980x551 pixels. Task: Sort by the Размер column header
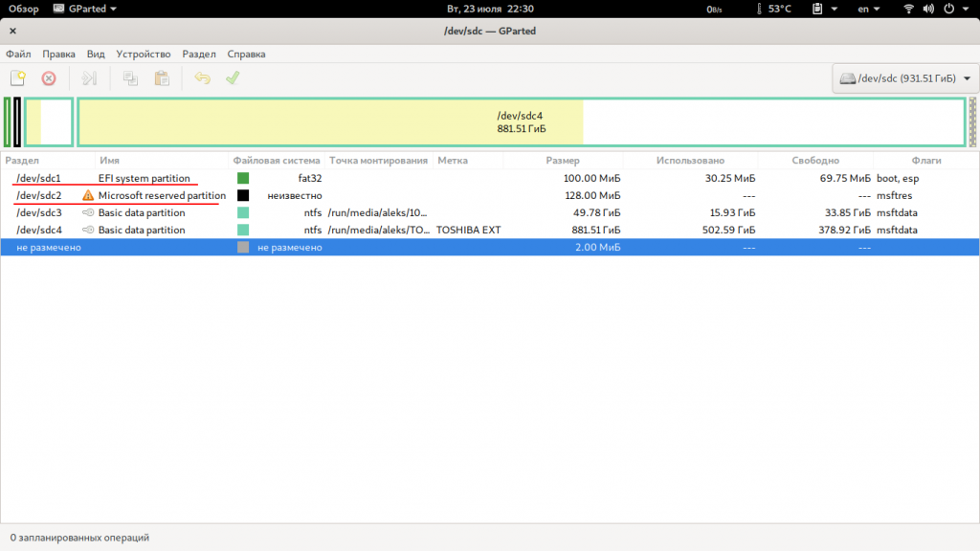tap(563, 161)
